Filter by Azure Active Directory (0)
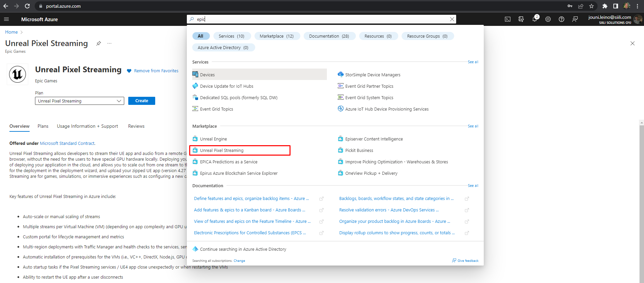 click(x=223, y=47)
